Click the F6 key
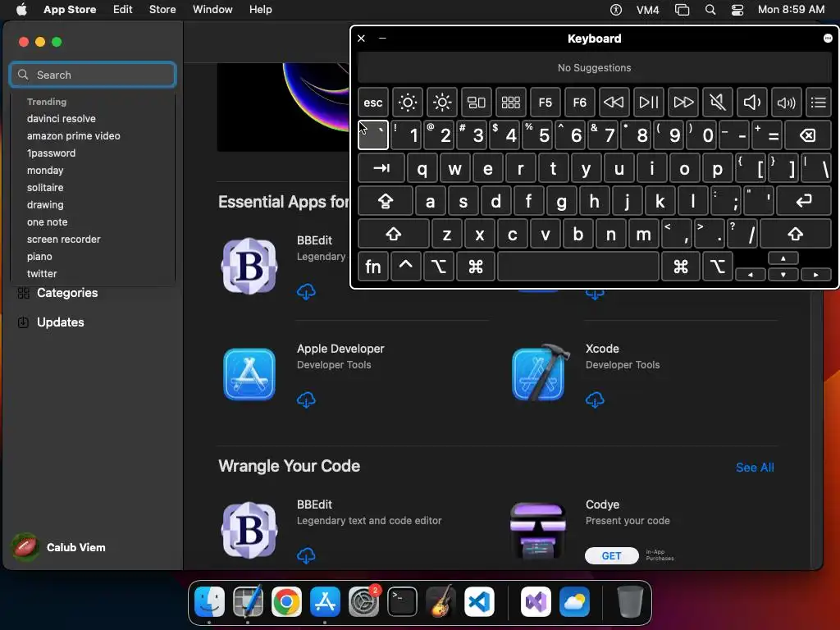The height and width of the screenshot is (630, 840). click(580, 103)
